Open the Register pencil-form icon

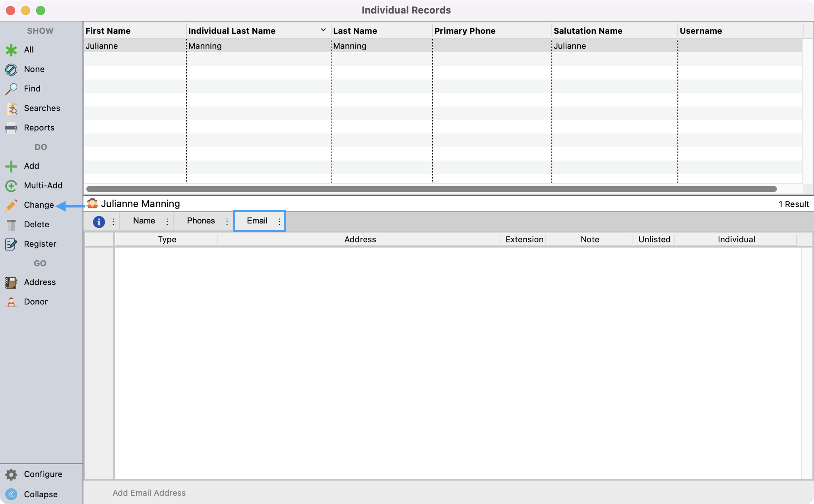point(11,244)
